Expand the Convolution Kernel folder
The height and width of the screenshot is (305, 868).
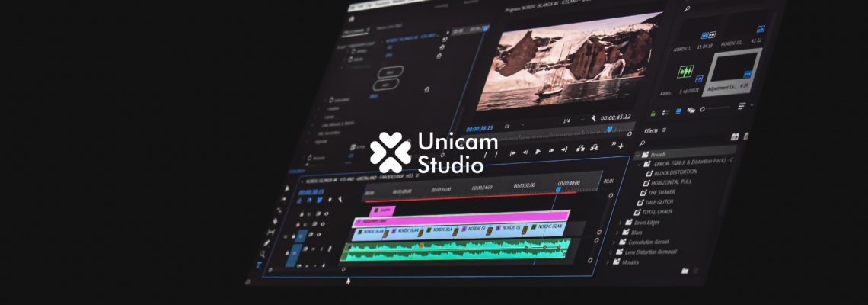pos(614,242)
